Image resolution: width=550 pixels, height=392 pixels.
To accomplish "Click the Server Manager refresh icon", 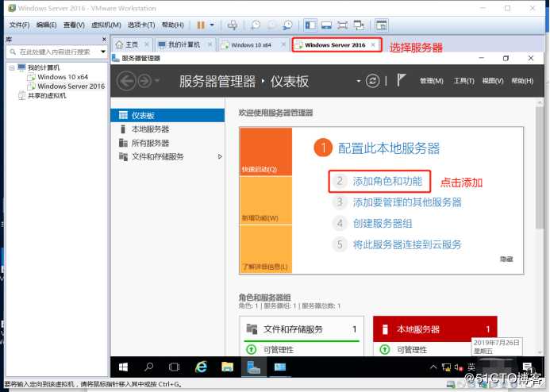I will pyautogui.click(x=372, y=81).
